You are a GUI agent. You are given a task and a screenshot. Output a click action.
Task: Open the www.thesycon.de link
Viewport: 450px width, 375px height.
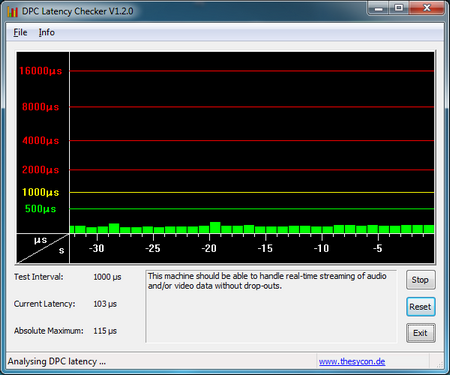[352, 361]
